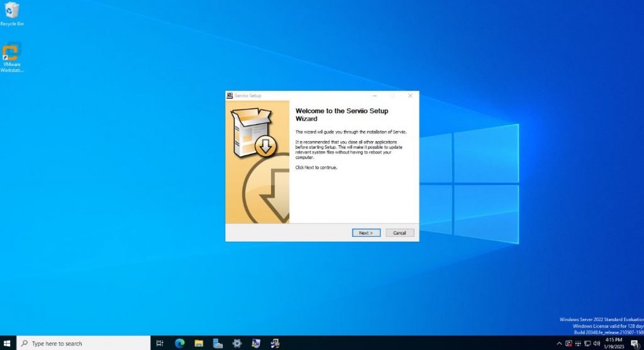Close the Serviio Setup window
The image size is (644, 350).
pyautogui.click(x=410, y=96)
